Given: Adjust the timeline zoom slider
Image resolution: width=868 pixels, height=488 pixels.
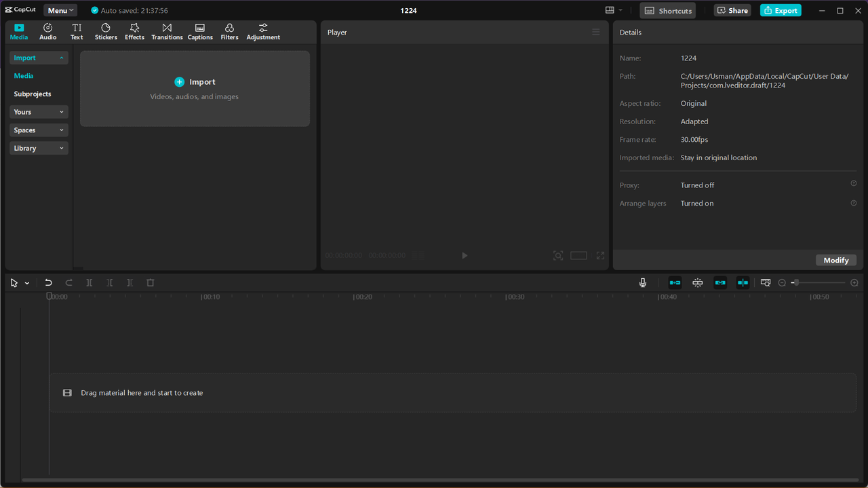Looking at the screenshot, I should [818, 283].
